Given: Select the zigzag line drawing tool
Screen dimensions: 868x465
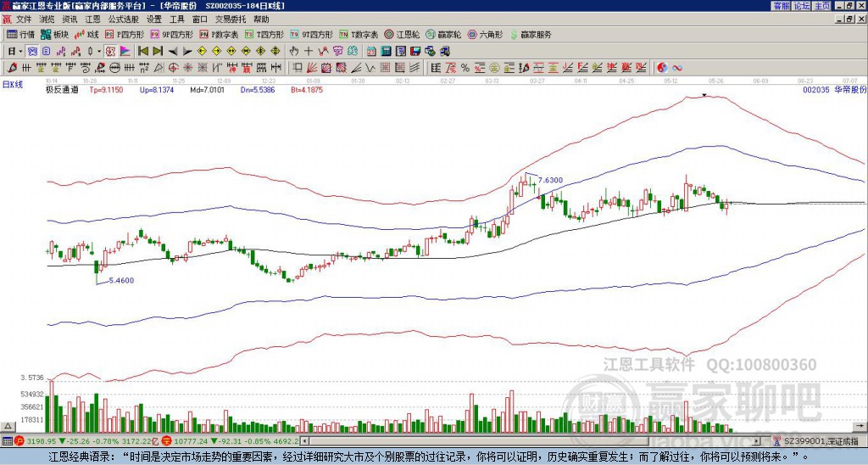Looking at the screenshot, I should click(x=370, y=68).
